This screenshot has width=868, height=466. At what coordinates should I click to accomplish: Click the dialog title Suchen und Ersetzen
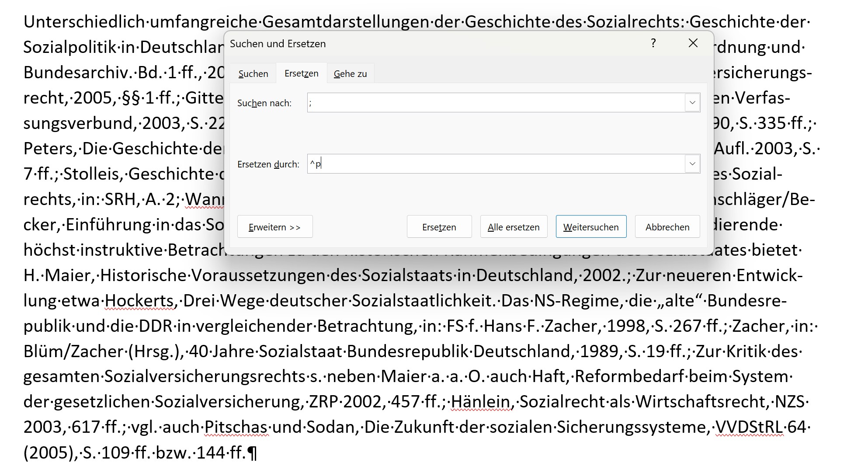(x=278, y=44)
